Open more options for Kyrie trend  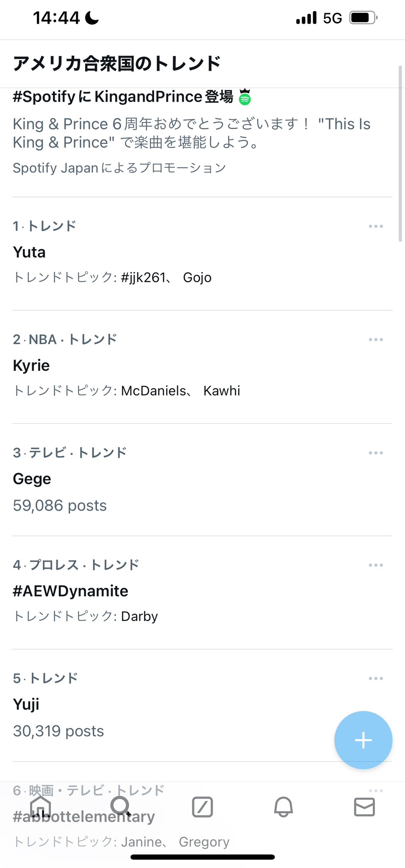point(376,339)
